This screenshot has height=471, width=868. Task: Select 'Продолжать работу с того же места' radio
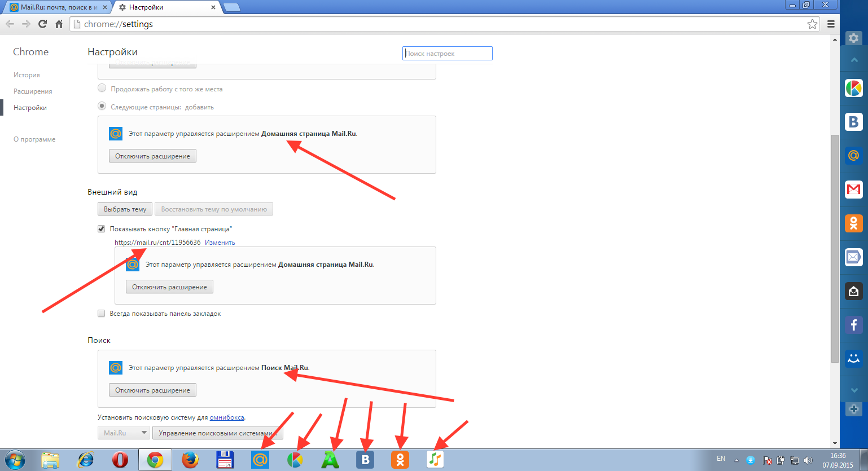[102, 88]
